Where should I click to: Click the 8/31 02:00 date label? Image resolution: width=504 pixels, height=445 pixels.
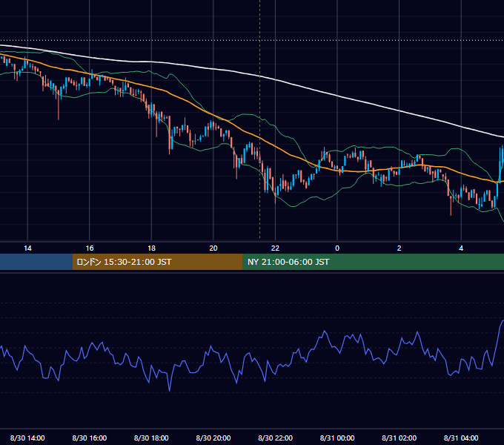[x=399, y=438]
